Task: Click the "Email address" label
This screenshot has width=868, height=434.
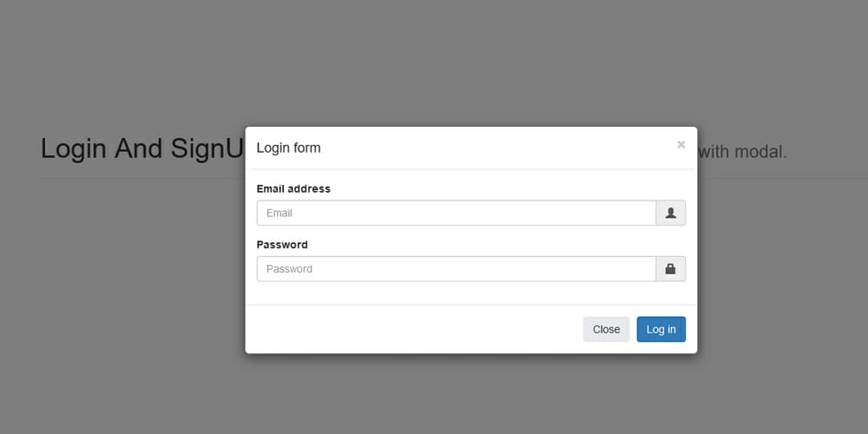Action: tap(293, 188)
